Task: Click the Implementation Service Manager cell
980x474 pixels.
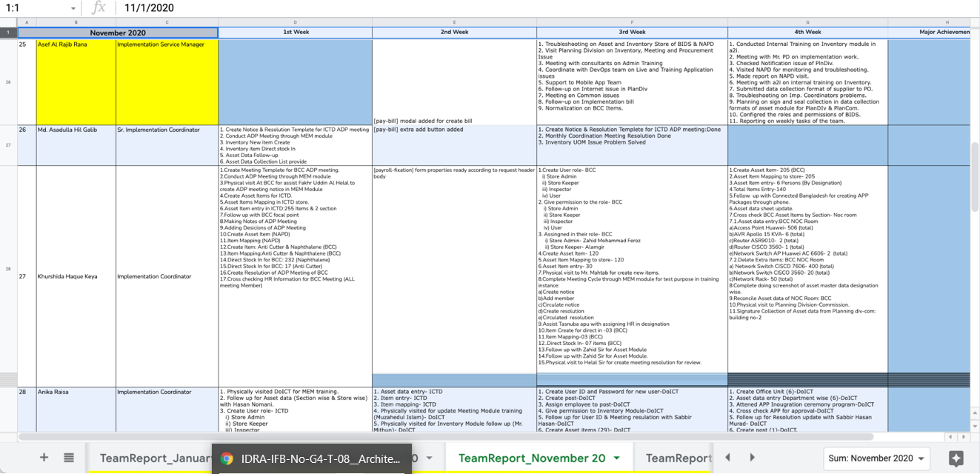Action: point(167,82)
